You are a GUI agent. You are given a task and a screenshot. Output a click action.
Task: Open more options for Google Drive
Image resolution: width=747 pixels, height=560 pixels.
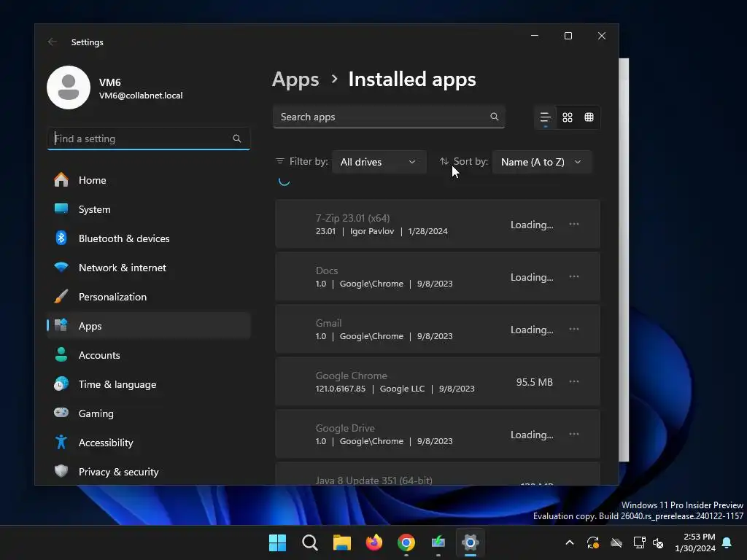tap(574, 434)
